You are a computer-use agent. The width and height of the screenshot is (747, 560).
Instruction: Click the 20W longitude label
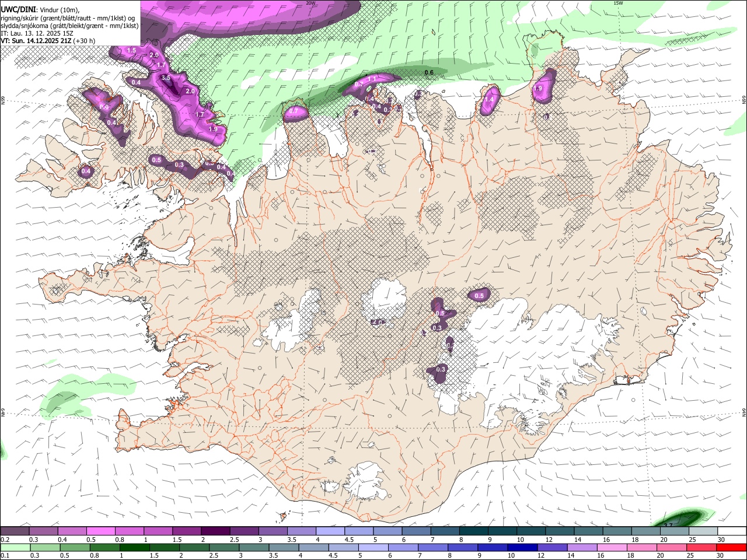[x=311, y=3]
